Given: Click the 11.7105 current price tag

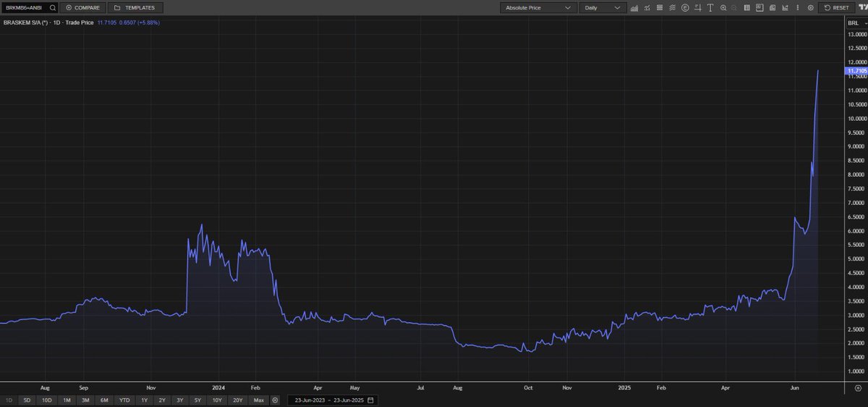Looking at the screenshot, I should [x=856, y=71].
